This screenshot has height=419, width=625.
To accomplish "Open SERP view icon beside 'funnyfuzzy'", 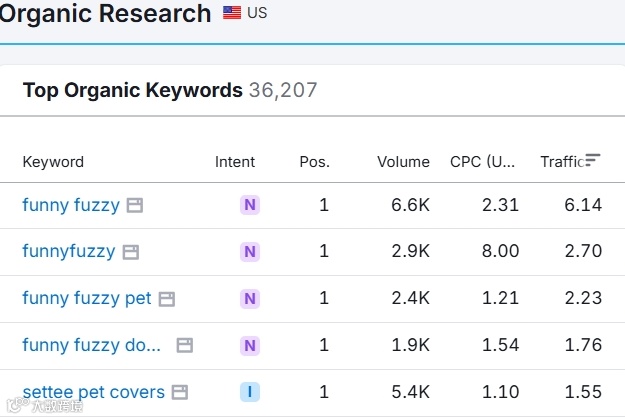I will coord(130,252).
